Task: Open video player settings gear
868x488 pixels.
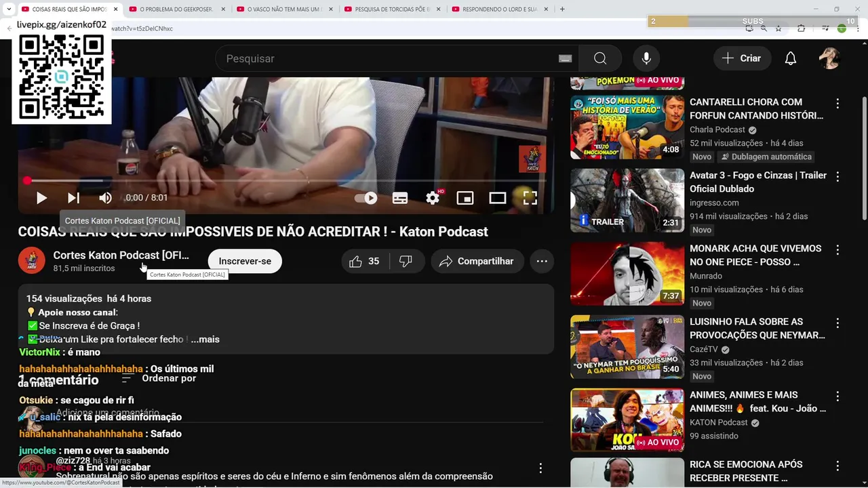Action: coord(433,198)
